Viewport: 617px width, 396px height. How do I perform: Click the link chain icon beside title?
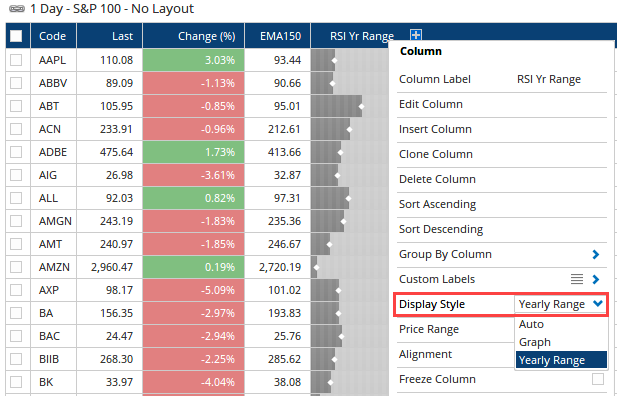17,9
